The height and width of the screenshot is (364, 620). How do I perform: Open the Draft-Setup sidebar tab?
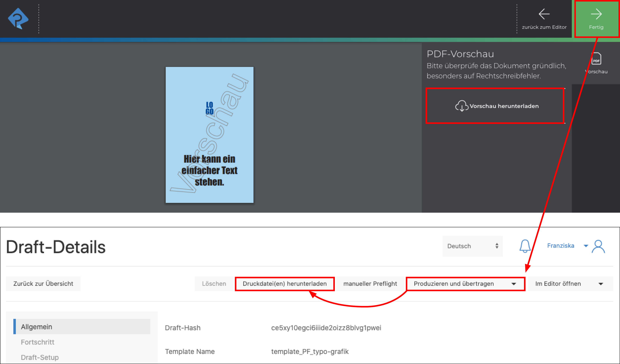pyautogui.click(x=40, y=357)
